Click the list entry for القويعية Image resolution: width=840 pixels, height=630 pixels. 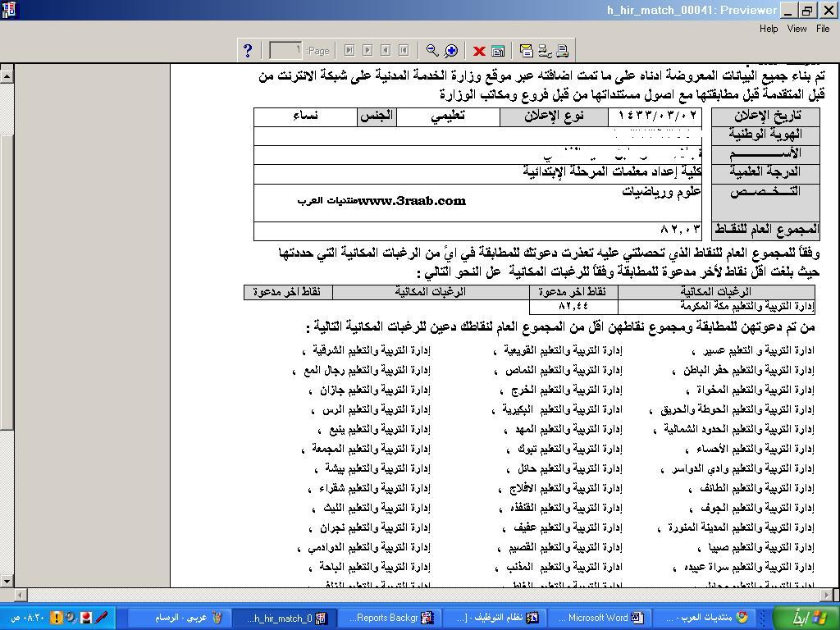(x=558, y=351)
